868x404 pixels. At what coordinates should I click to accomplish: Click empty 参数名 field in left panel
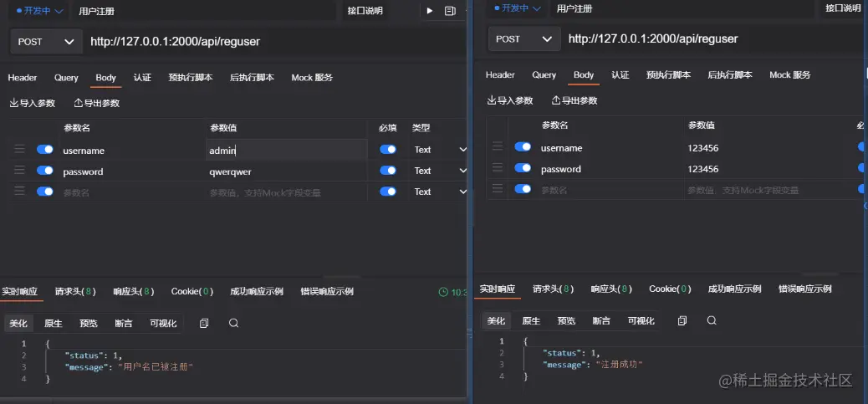(133, 192)
